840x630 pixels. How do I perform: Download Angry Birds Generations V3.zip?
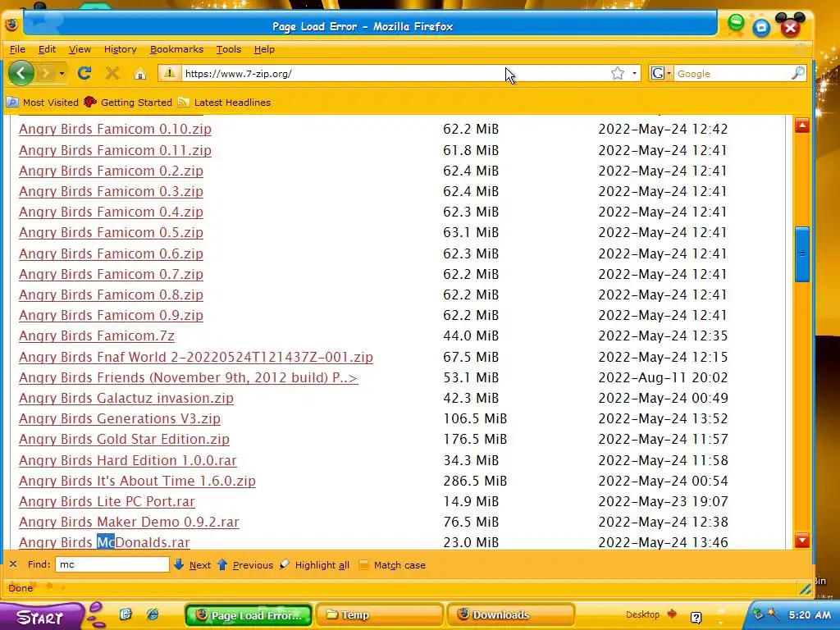pos(120,418)
